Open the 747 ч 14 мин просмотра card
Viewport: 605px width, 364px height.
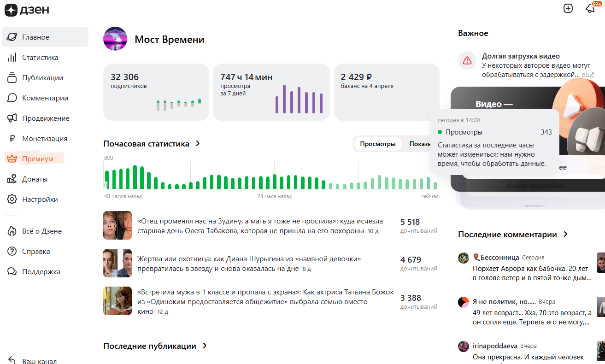271,92
